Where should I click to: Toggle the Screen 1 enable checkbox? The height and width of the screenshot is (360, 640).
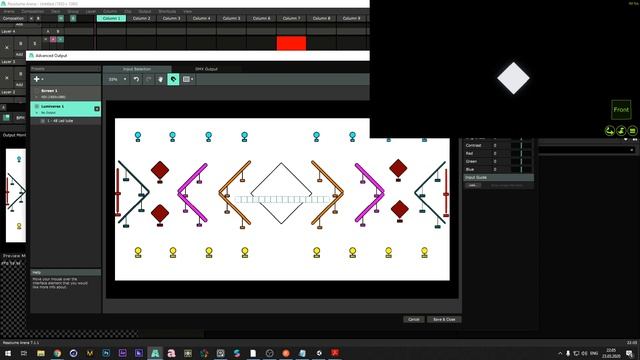37,91
